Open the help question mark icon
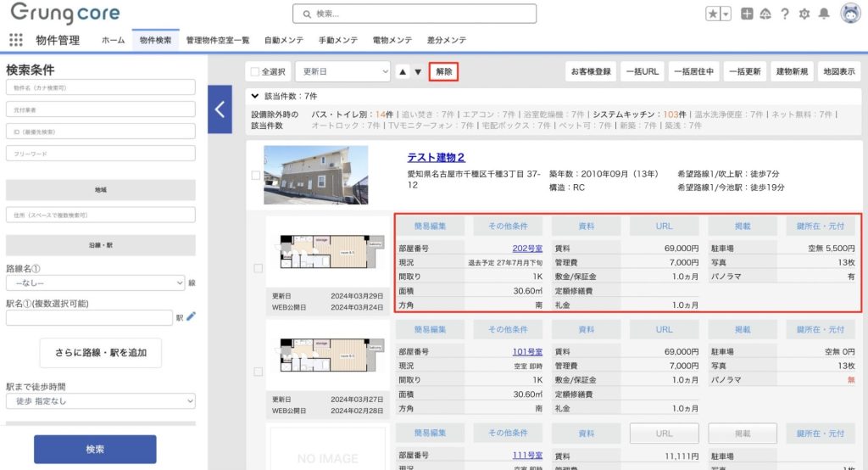The width and height of the screenshot is (868, 470). pos(785,14)
